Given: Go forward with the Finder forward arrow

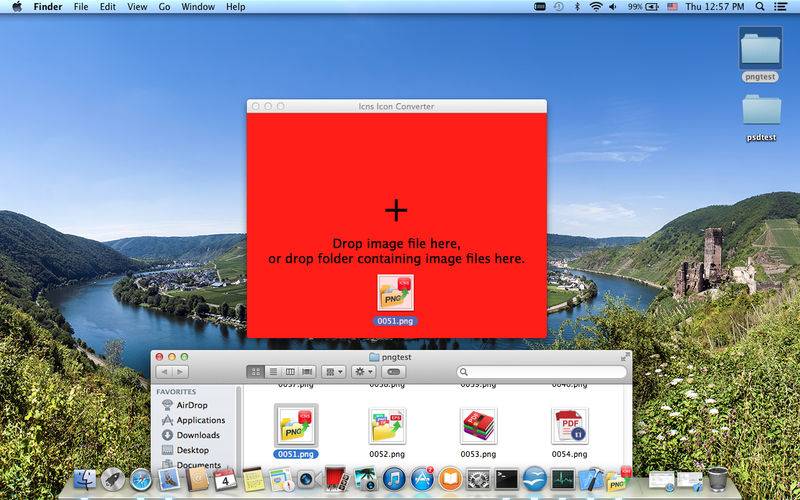Looking at the screenshot, I should [x=181, y=372].
